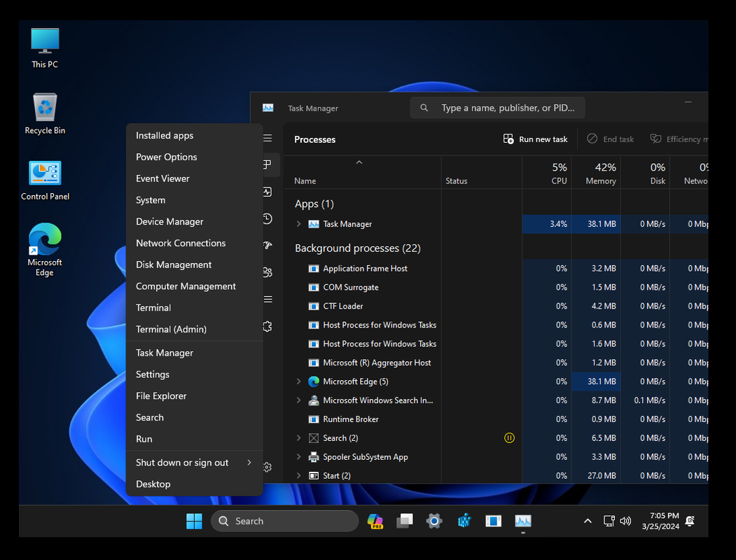The width and height of the screenshot is (736, 560).
Task: Choose Power Options in the context menu
Action: tap(194, 157)
